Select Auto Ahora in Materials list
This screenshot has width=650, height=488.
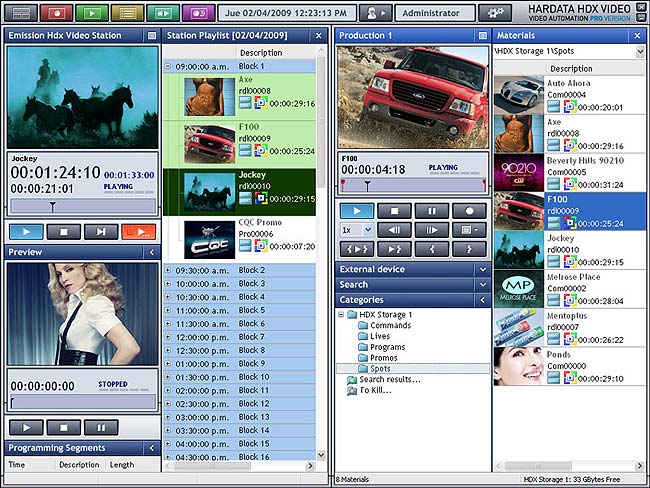[569, 95]
